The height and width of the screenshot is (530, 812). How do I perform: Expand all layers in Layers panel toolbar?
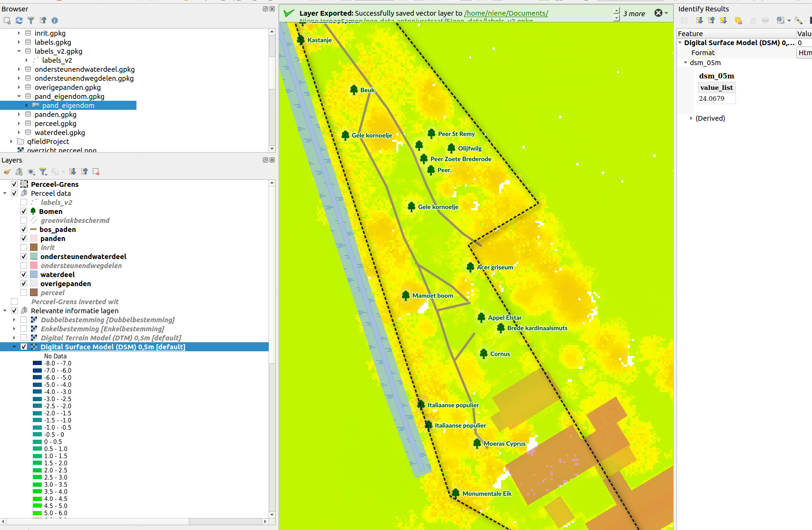pos(72,172)
